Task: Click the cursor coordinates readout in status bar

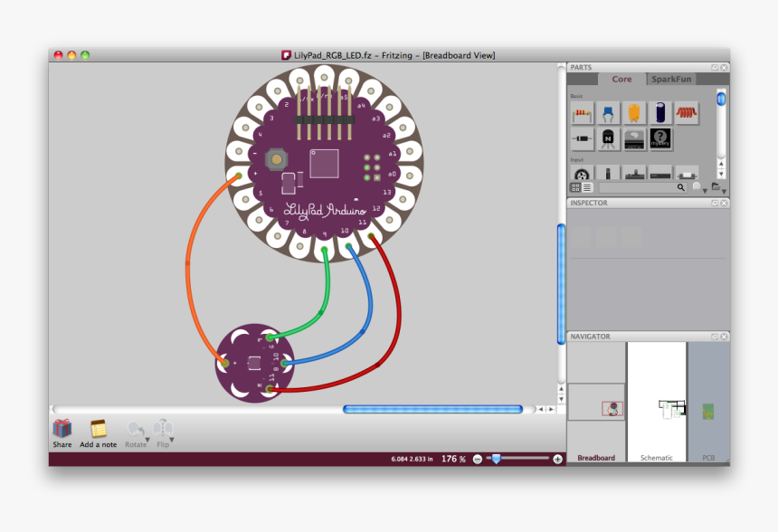Action: tap(412, 459)
